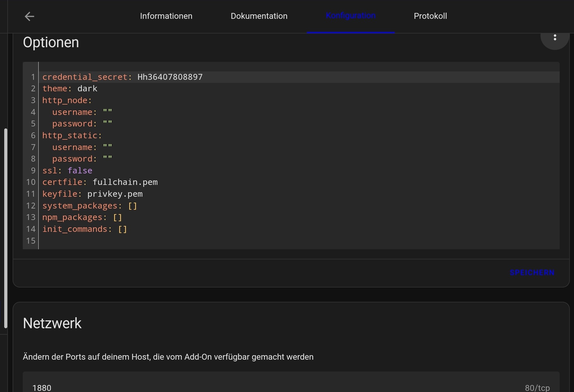Click the certfile fullchain.pem value

[125, 182]
